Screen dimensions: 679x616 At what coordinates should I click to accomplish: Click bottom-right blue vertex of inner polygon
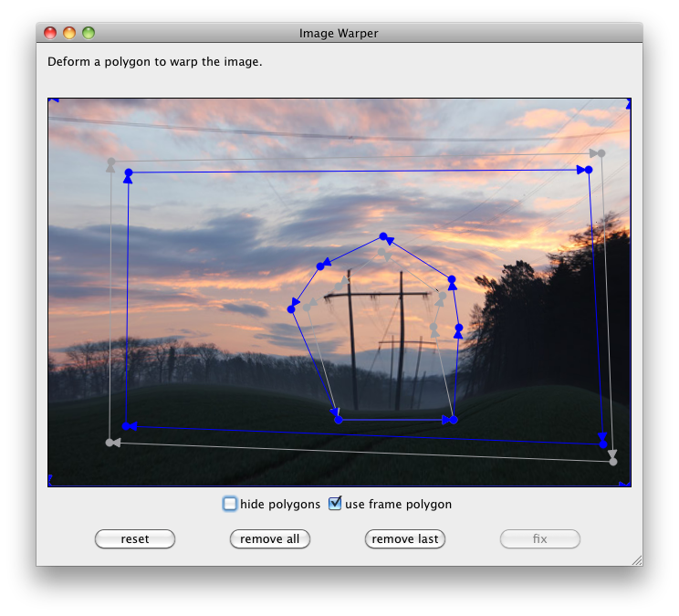(x=454, y=420)
